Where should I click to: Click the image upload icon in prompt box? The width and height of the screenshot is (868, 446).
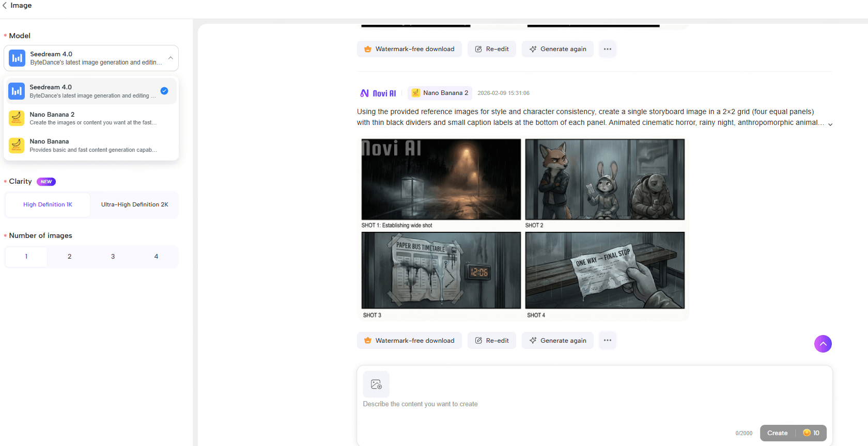coord(376,384)
